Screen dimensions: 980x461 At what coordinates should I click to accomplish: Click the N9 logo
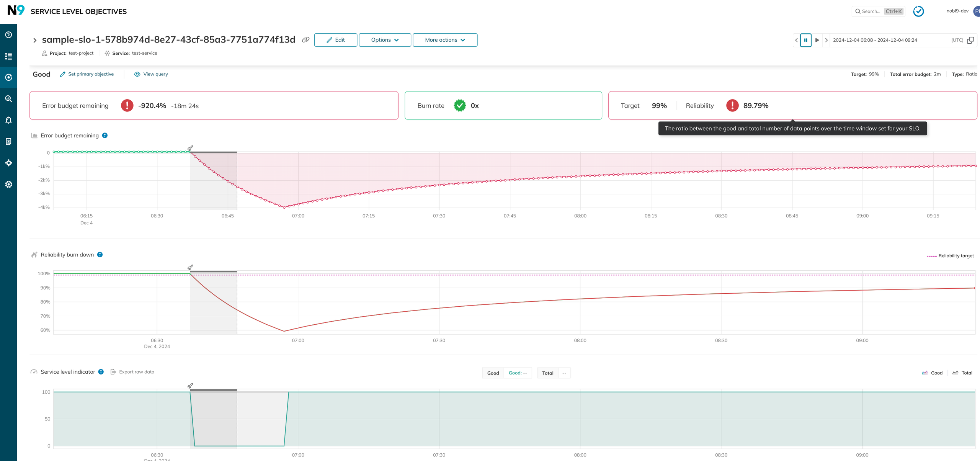click(x=16, y=10)
